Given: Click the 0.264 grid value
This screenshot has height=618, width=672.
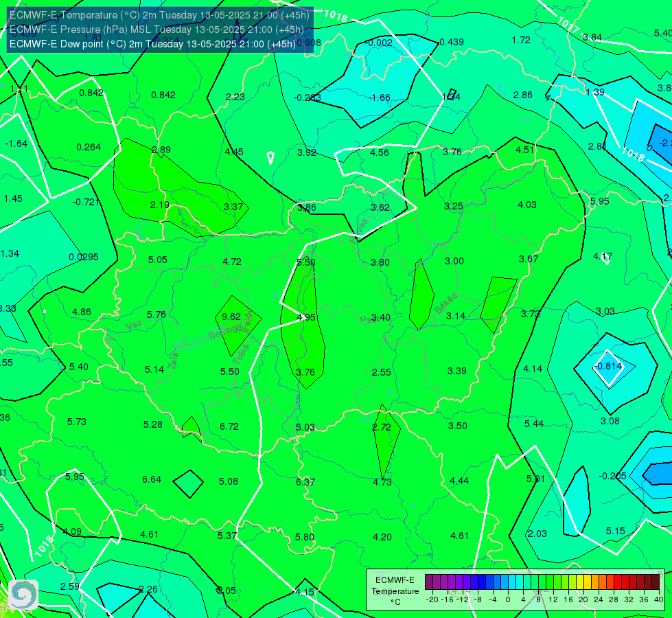Looking at the screenshot, I should pyautogui.click(x=89, y=147).
